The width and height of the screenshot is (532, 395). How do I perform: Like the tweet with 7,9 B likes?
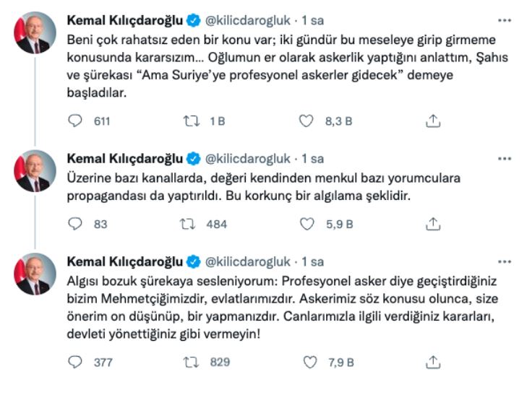tap(307, 362)
